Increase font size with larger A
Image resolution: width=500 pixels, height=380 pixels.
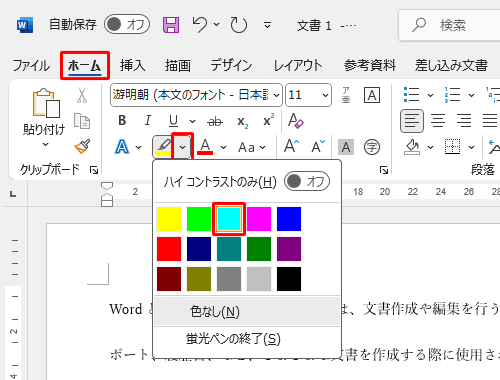291,146
